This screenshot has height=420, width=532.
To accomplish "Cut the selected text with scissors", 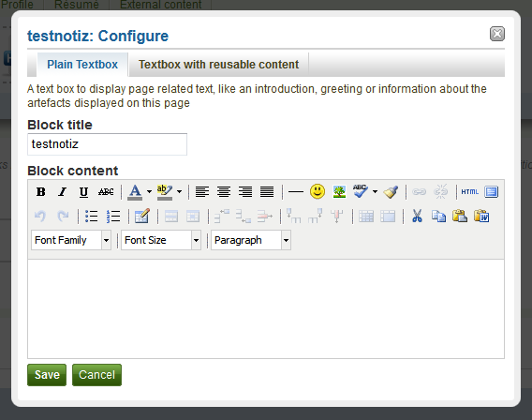I will 417,216.
